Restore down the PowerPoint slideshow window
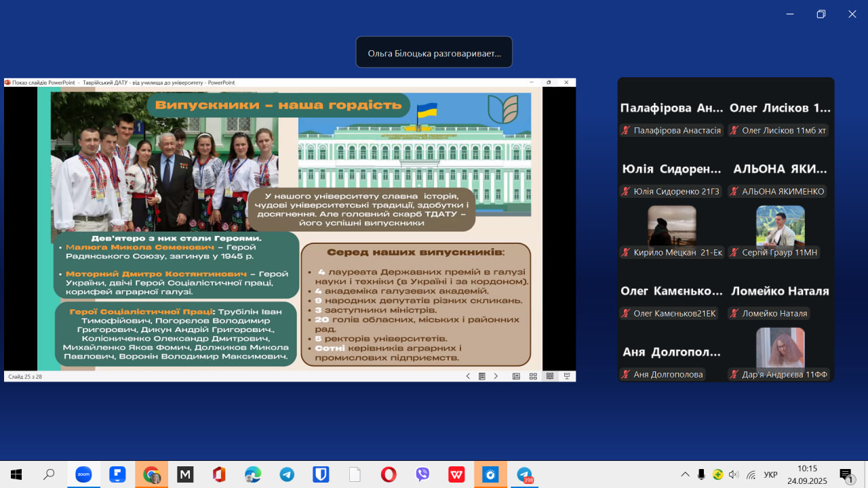The height and width of the screenshot is (488, 868). [x=549, y=82]
